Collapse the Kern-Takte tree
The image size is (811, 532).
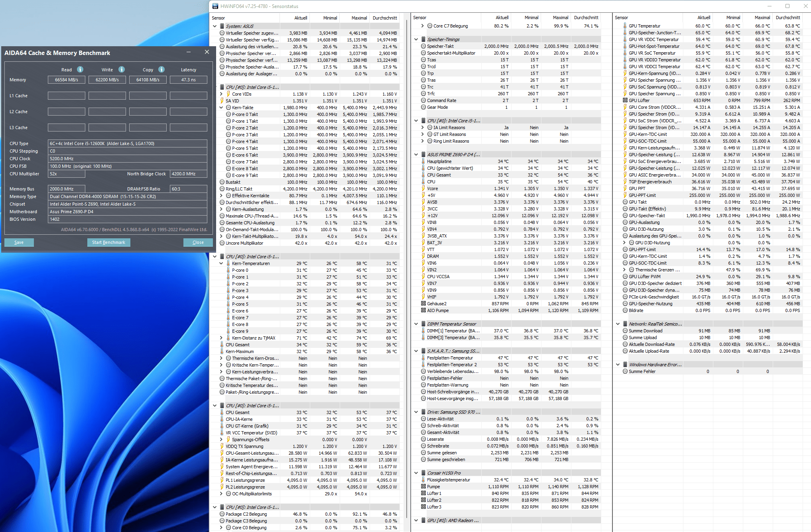coord(221,108)
